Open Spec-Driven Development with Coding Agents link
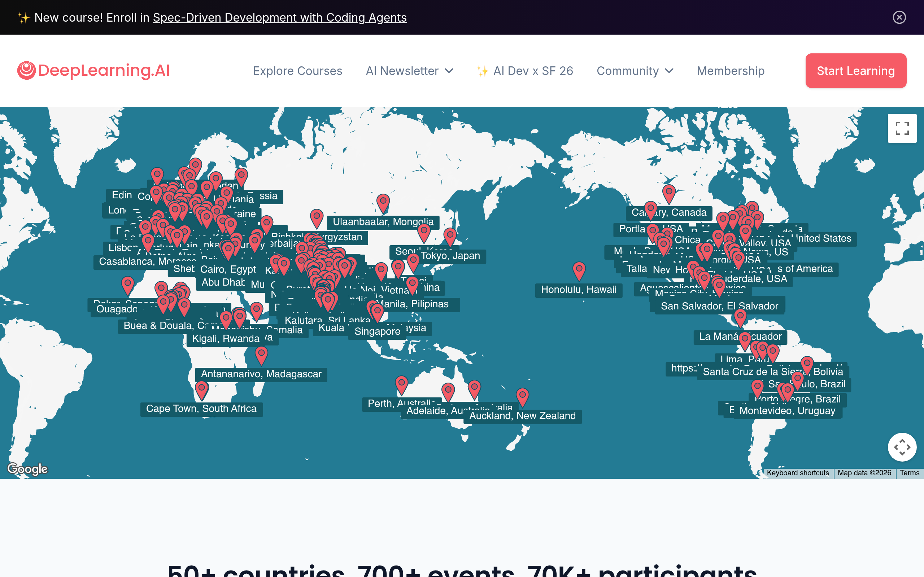This screenshot has width=924, height=577. click(279, 18)
